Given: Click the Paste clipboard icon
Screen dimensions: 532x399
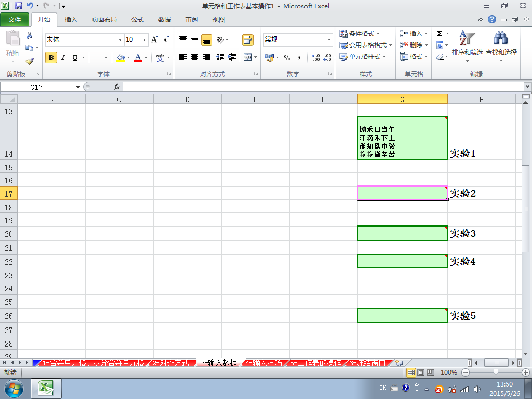Looking at the screenshot, I should tap(12, 38).
